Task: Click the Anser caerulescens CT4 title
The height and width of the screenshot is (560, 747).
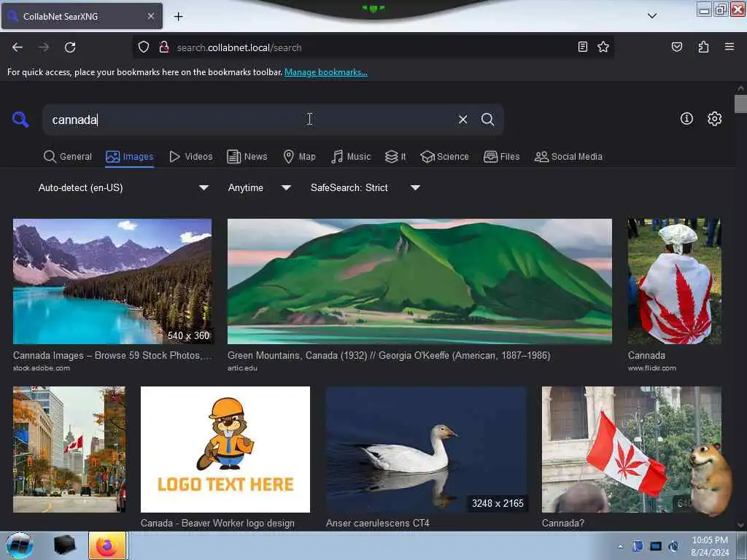Action: [x=378, y=523]
